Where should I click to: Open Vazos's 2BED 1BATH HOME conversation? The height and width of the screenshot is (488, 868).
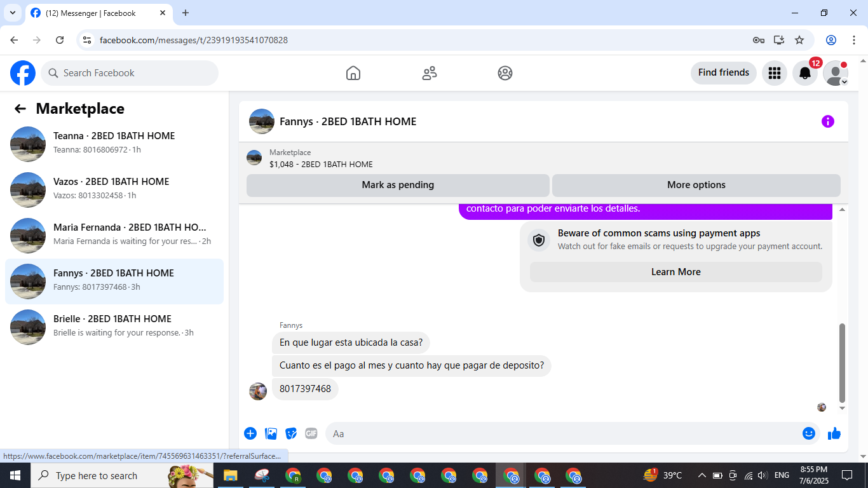click(x=114, y=190)
